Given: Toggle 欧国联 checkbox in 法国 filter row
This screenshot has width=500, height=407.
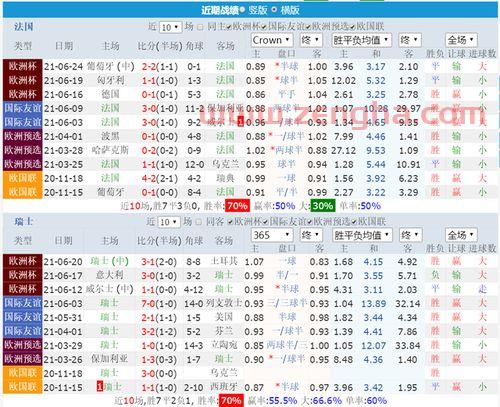Looking at the screenshot, I should point(353,27).
